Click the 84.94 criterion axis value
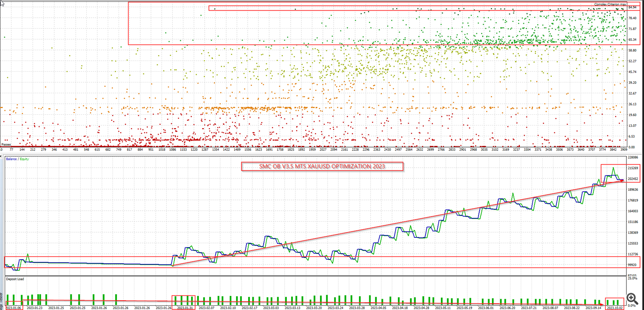 pyautogui.click(x=632, y=8)
